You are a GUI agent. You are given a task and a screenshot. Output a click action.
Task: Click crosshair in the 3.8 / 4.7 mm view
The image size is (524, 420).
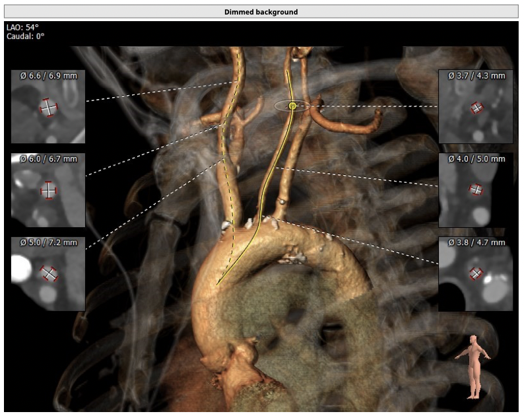(476, 273)
